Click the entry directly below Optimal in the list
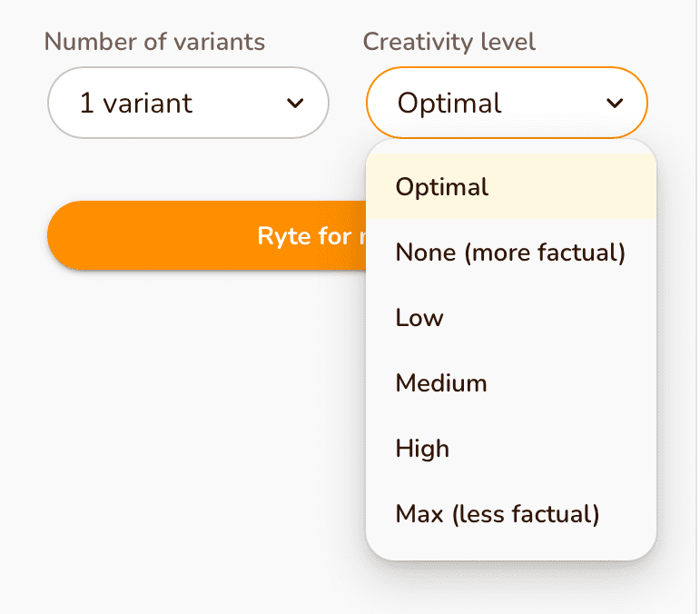Image resolution: width=700 pixels, height=614 pixels. [510, 253]
